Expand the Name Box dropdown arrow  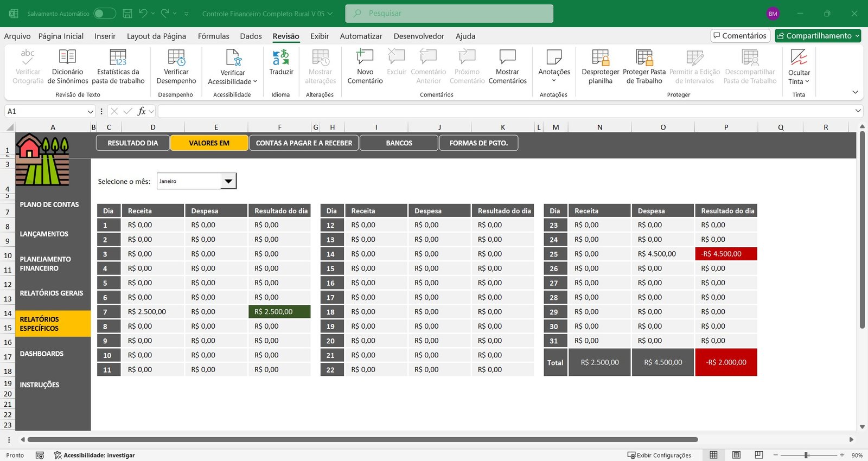[90, 111]
